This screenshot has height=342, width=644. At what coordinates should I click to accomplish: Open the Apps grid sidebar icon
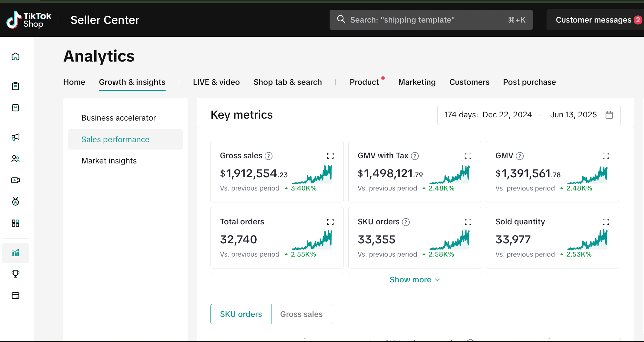click(x=15, y=223)
